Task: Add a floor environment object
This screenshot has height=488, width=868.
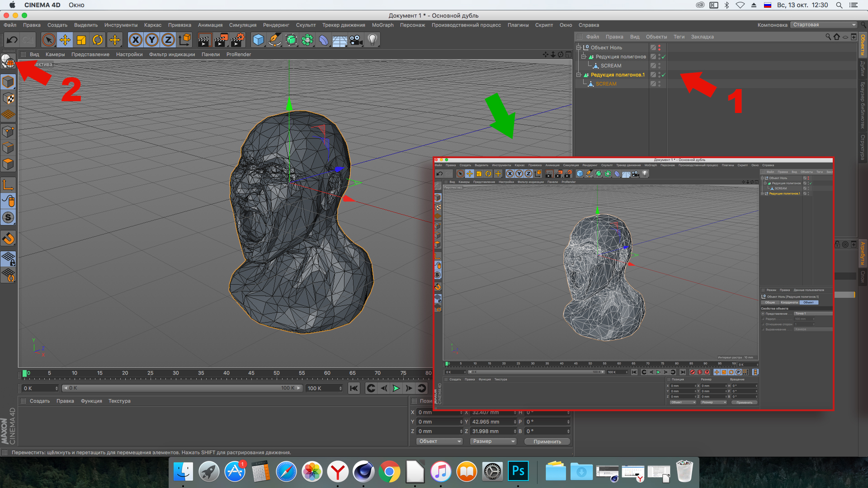Action: pyautogui.click(x=340, y=40)
